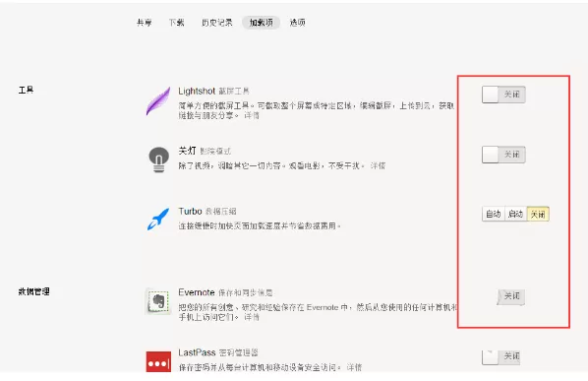Toggle the LastPass 关闭 switch
The image size is (588, 381).
500,356
